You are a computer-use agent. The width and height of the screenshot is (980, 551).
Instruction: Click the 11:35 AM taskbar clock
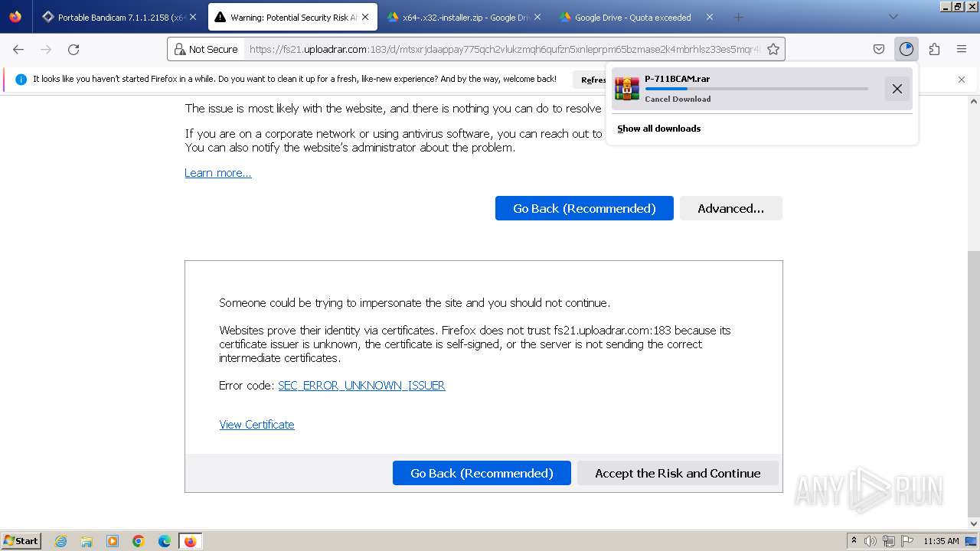(942, 541)
